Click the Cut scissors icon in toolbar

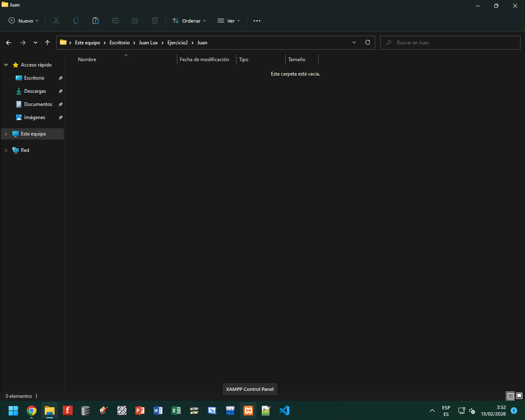(56, 21)
